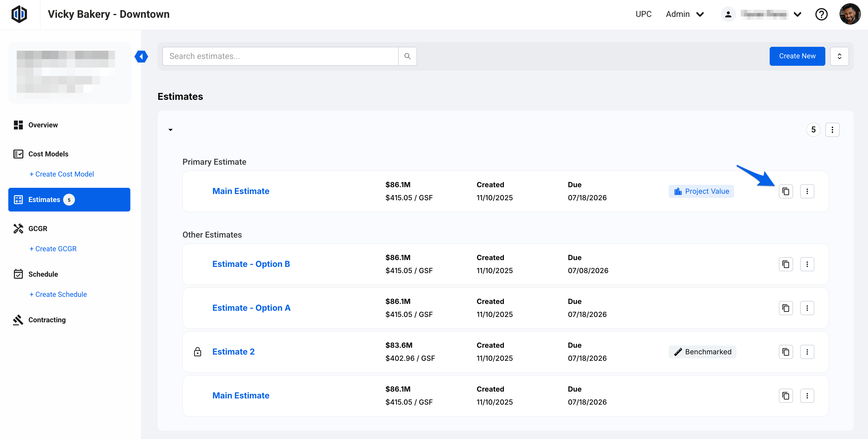Click the duplicate icon on the primary Main Estimate
This screenshot has width=868, height=439.
click(x=785, y=191)
